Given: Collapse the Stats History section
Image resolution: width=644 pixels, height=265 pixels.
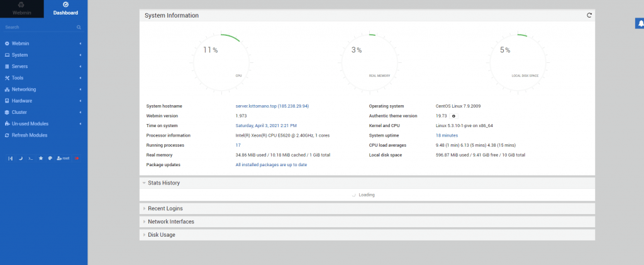Looking at the screenshot, I should coord(164,183).
